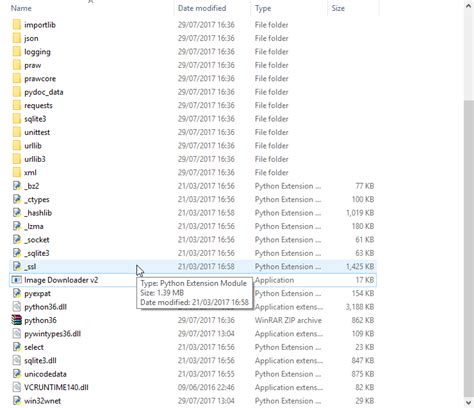Click the 3,188 KB size value
The height and width of the screenshot is (408, 474).
click(360, 307)
